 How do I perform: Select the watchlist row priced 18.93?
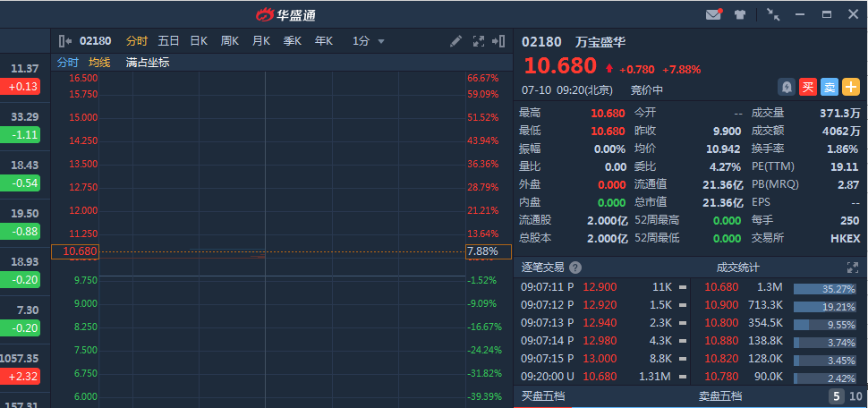25,271
